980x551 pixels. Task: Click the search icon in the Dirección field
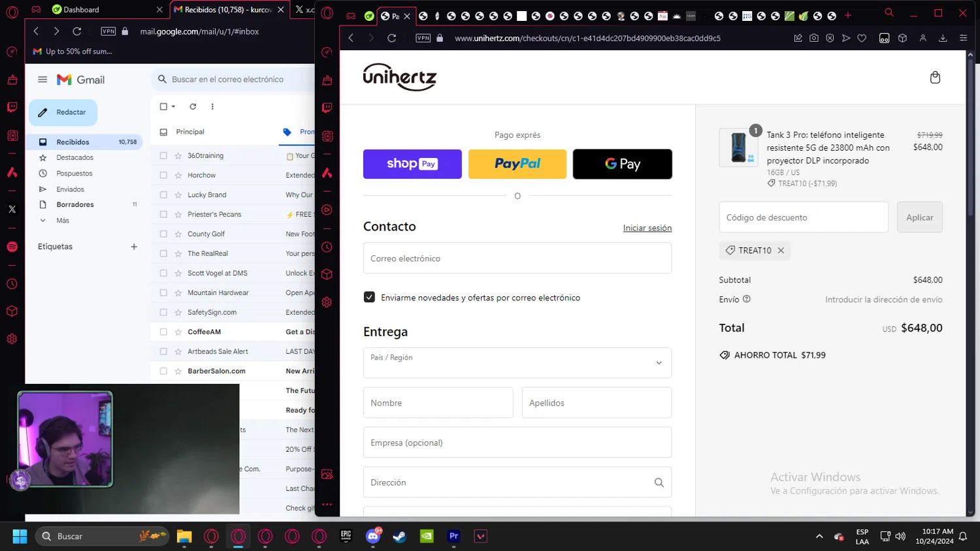click(659, 482)
